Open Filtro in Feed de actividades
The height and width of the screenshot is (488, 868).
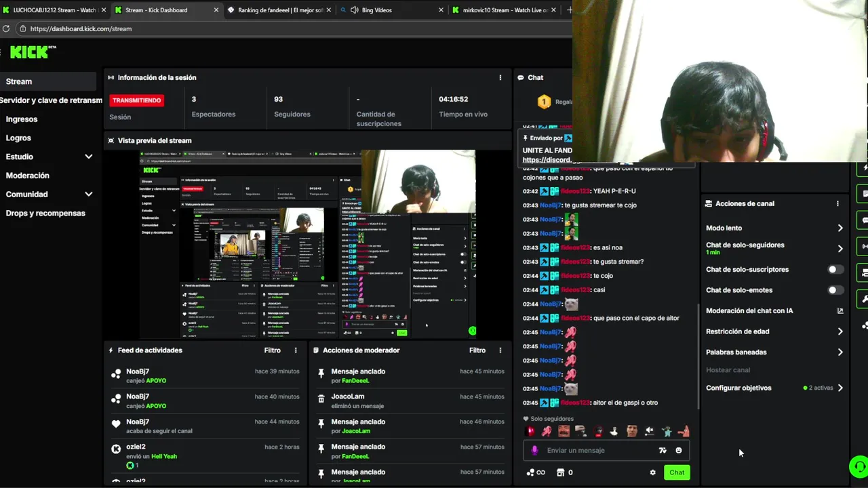click(x=272, y=350)
